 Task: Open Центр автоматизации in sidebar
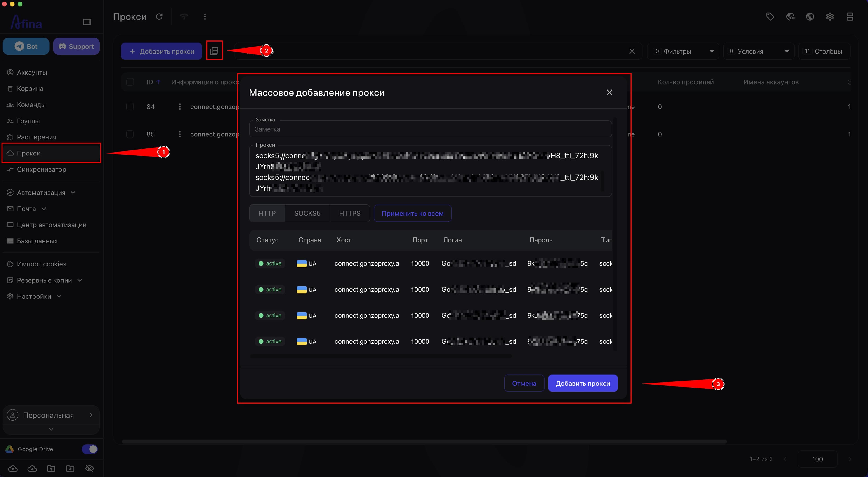pos(52,225)
